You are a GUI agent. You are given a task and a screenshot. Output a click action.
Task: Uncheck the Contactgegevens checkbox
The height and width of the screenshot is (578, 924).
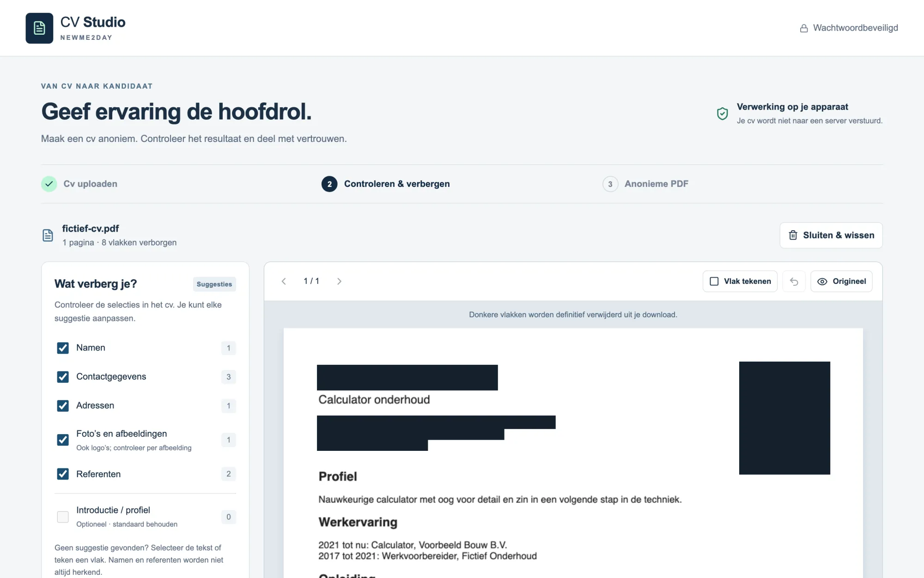[63, 377]
